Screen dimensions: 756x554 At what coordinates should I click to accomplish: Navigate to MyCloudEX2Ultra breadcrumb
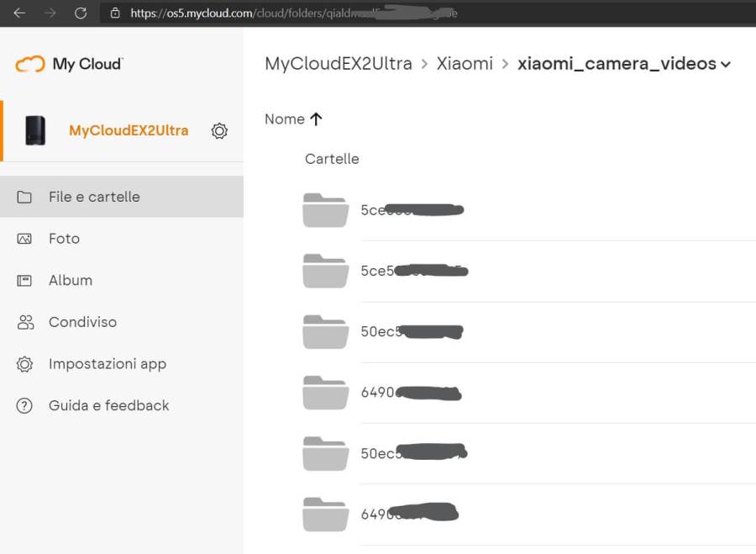(x=338, y=64)
